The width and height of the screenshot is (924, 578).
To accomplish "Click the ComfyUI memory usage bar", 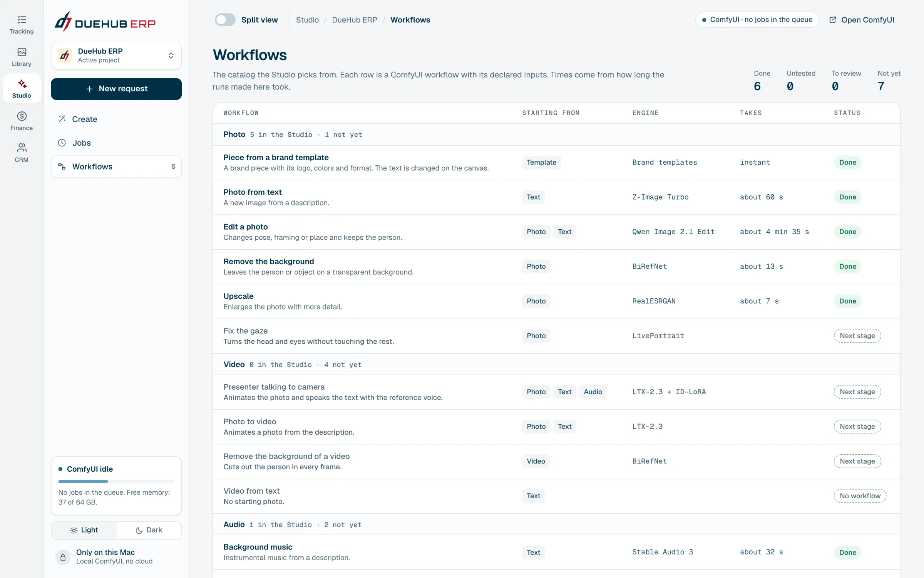I will [116, 481].
